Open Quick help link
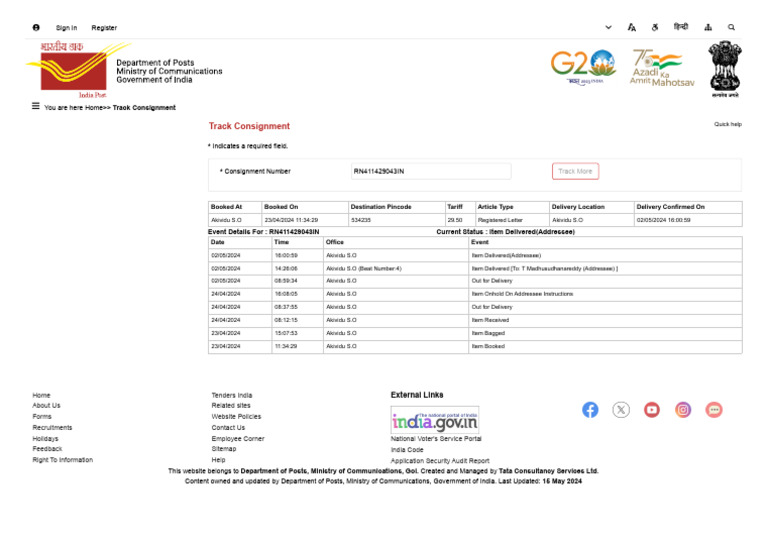The width and height of the screenshot is (768, 543). (x=727, y=124)
